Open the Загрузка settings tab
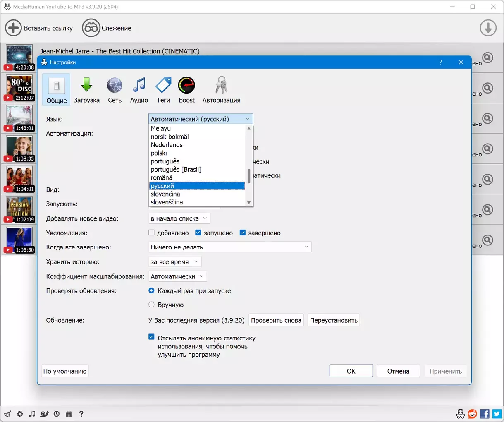504x422 pixels. [86, 90]
